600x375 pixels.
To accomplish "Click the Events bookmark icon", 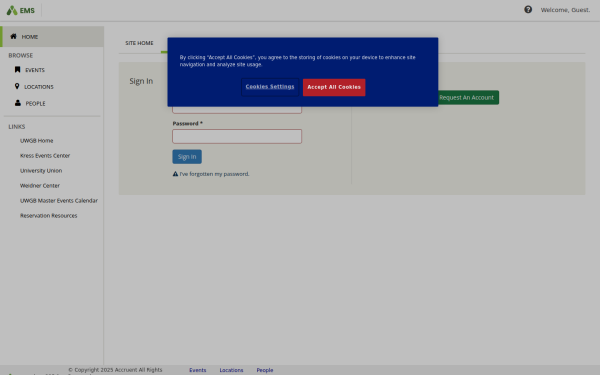I will [x=17, y=70].
